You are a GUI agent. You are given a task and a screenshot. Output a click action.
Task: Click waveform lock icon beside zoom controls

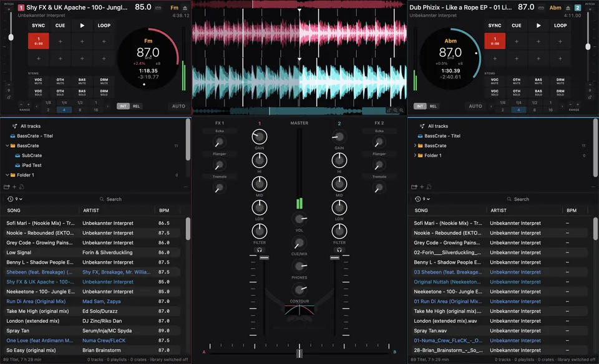pyautogui.click(x=389, y=110)
